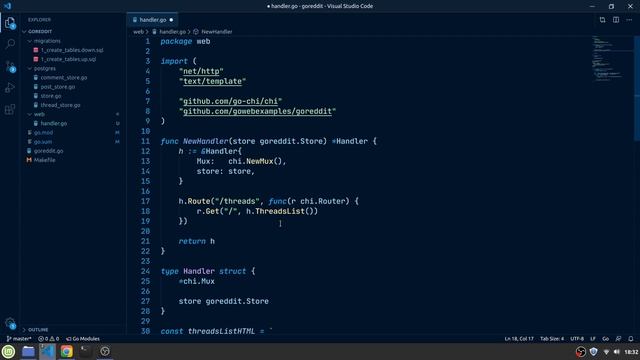Open errors and warnings count

pyautogui.click(x=49, y=338)
